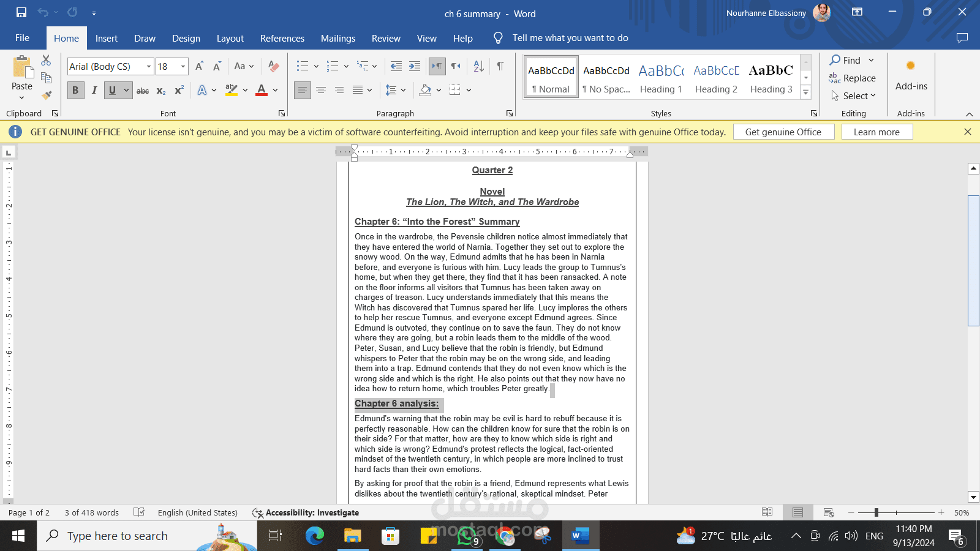The height and width of the screenshot is (551, 980).
Task: Open the Sort dialog
Action: 478,66
